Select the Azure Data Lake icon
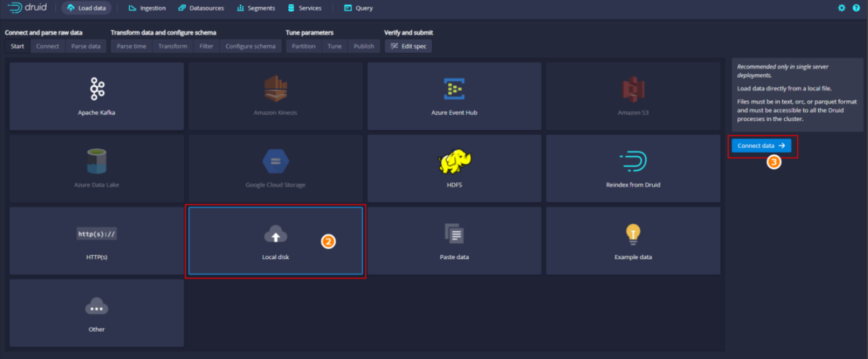This screenshot has width=868, height=359. tap(96, 161)
